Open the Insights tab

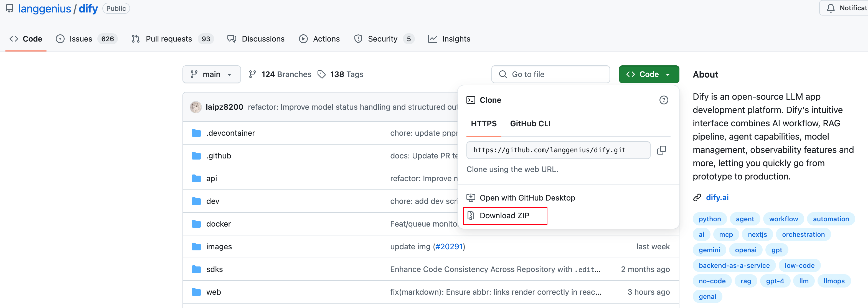click(x=449, y=39)
